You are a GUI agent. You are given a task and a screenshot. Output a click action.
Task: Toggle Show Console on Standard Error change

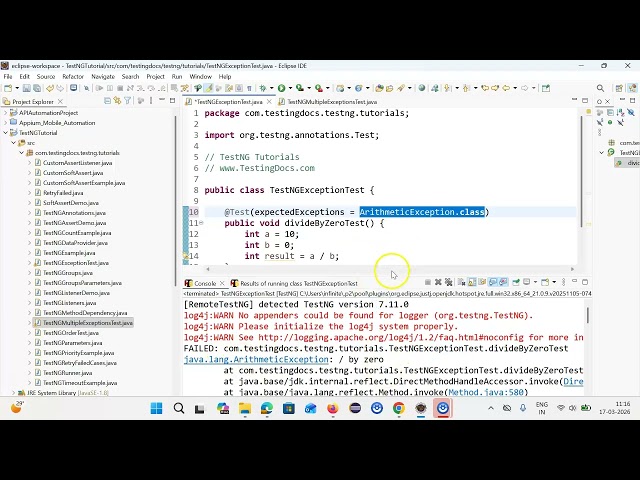click(503, 282)
